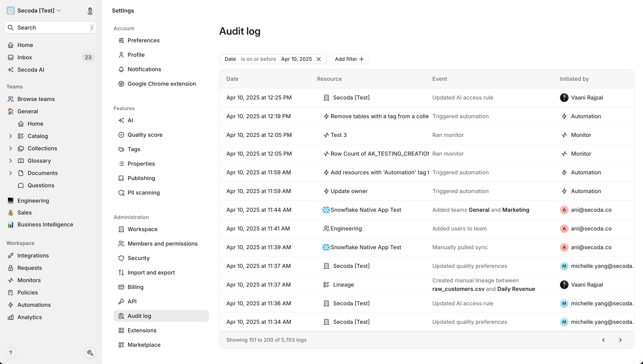Open Secoda AI from sidebar
The height and width of the screenshot is (364, 643).
coord(31,70)
